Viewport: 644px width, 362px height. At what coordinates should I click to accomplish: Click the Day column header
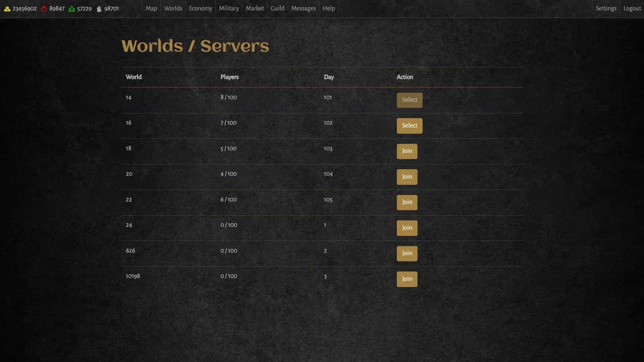[329, 77]
